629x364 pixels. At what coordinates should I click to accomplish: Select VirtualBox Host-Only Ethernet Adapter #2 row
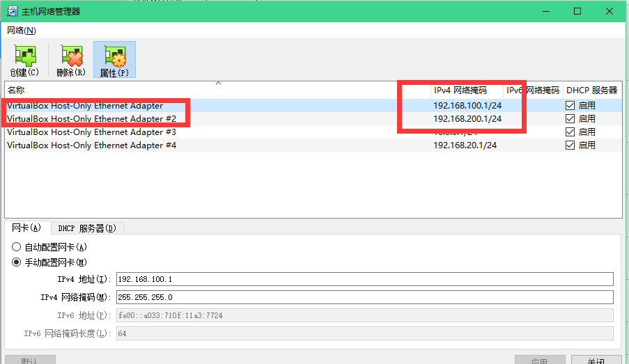(313, 118)
